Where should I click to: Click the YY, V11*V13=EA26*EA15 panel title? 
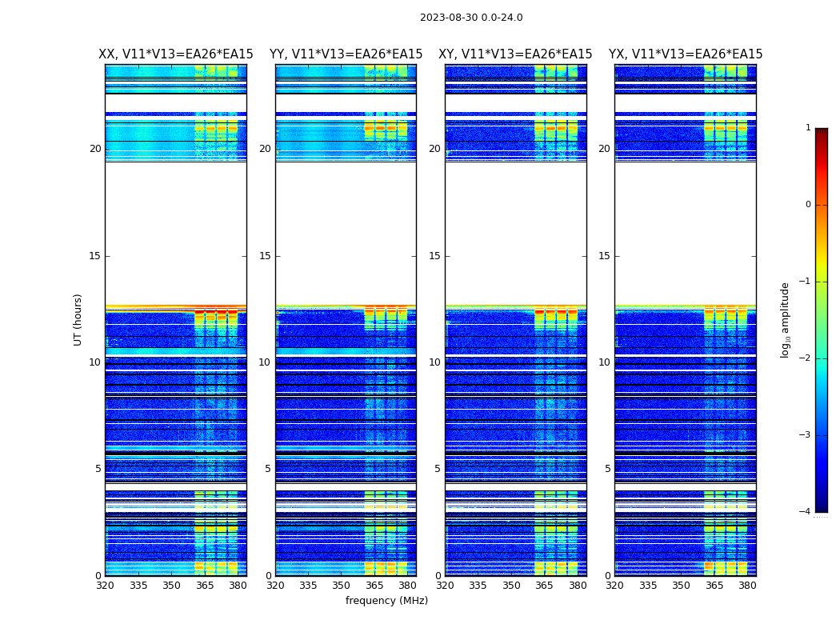tap(346, 54)
